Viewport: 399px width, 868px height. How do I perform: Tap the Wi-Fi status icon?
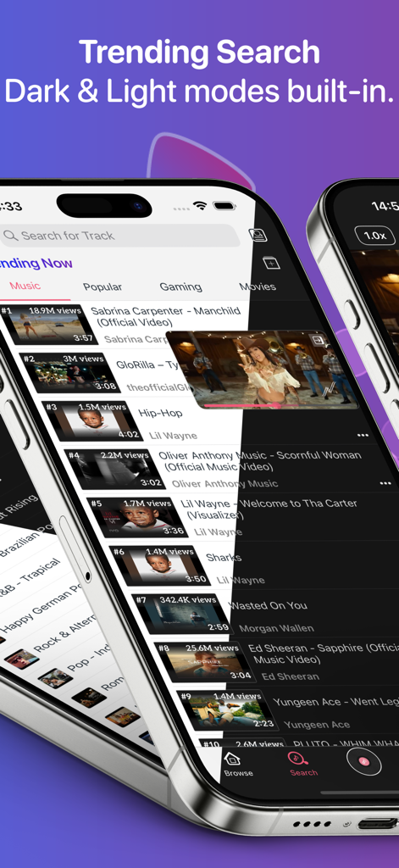click(200, 206)
